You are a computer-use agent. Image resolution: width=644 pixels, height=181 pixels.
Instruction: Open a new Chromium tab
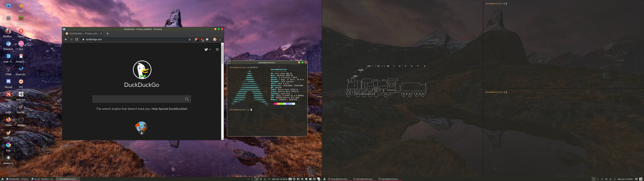click(108, 34)
